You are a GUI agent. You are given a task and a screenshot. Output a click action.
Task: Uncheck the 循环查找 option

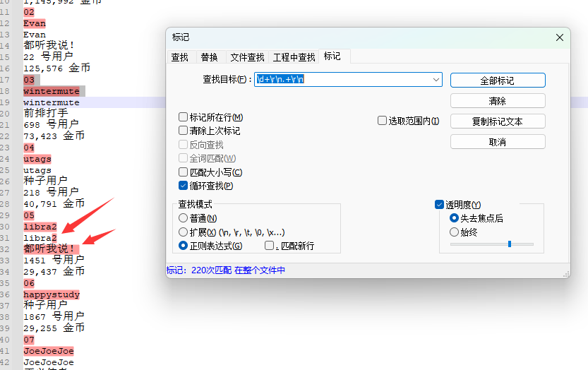pos(184,186)
